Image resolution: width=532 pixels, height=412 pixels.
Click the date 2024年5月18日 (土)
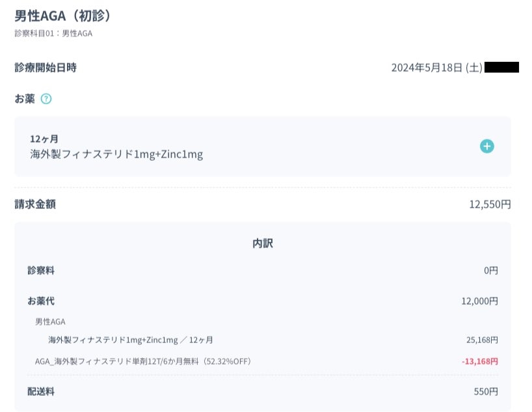click(x=436, y=67)
